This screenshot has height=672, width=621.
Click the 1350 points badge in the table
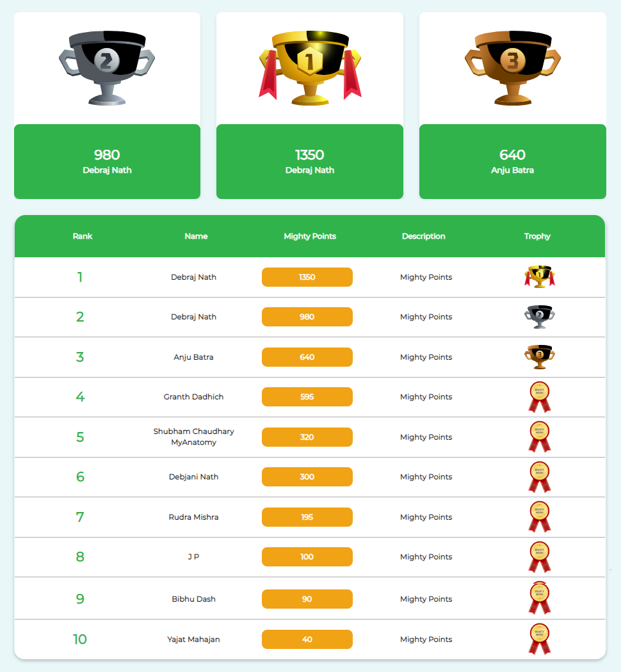pyautogui.click(x=307, y=277)
